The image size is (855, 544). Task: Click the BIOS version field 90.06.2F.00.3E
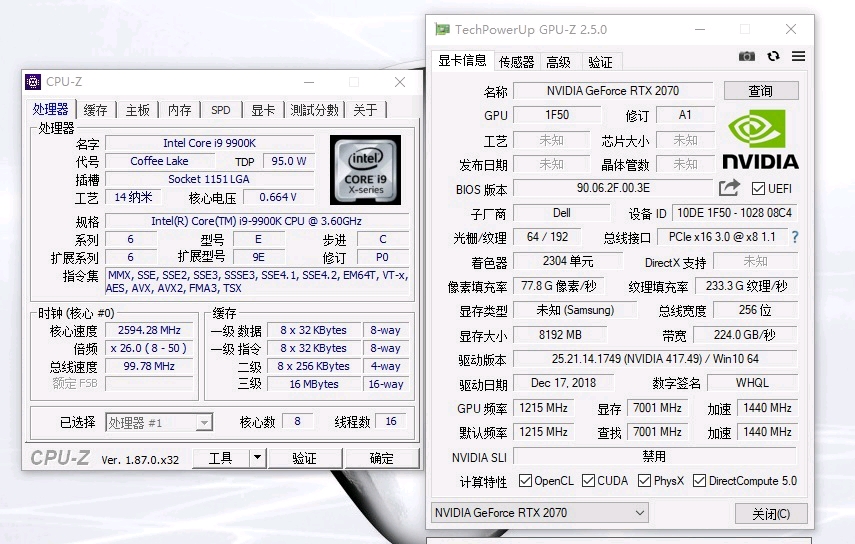[613, 188]
